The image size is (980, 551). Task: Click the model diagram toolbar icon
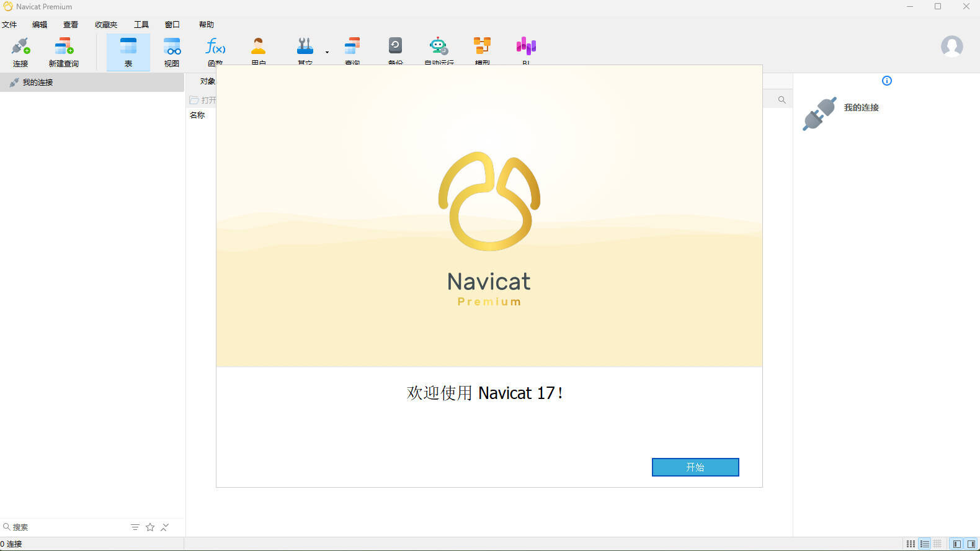pyautogui.click(x=482, y=47)
